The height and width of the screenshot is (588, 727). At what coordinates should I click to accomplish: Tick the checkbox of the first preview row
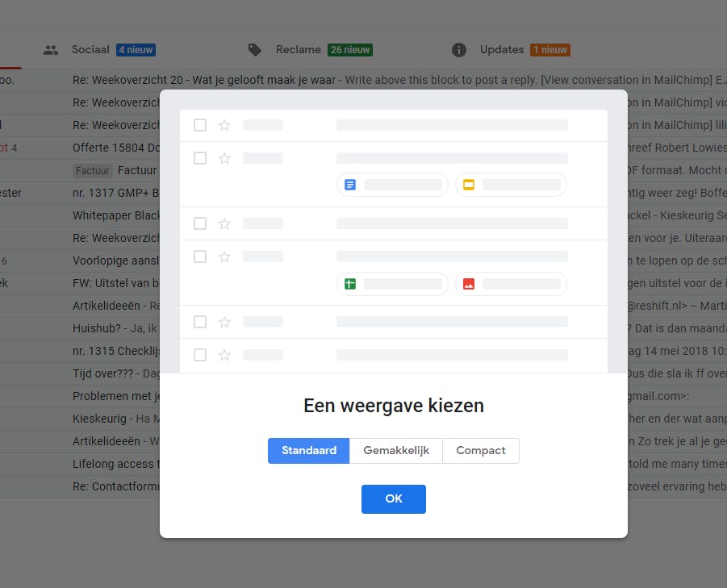point(199,125)
